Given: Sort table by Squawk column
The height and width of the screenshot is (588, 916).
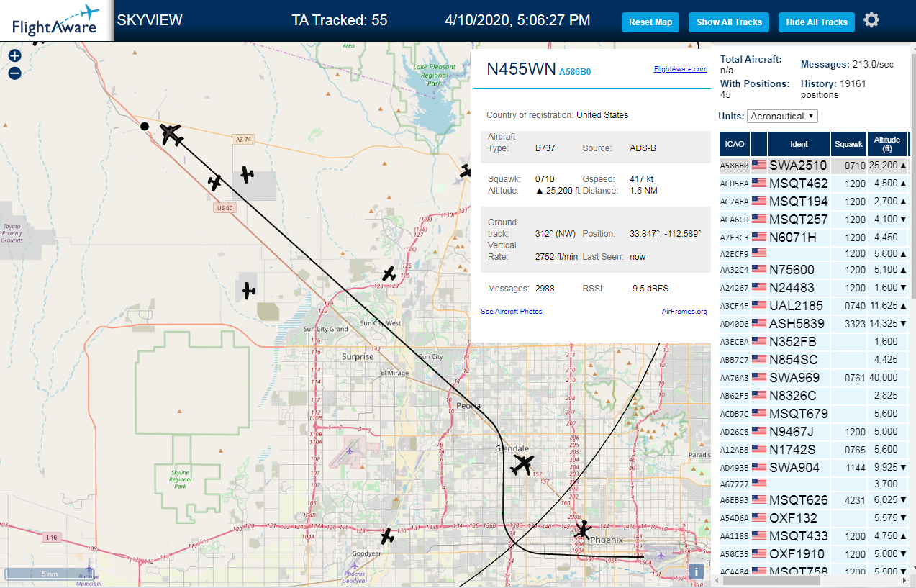Looking at the screenshot, I should tap(848, 144).
